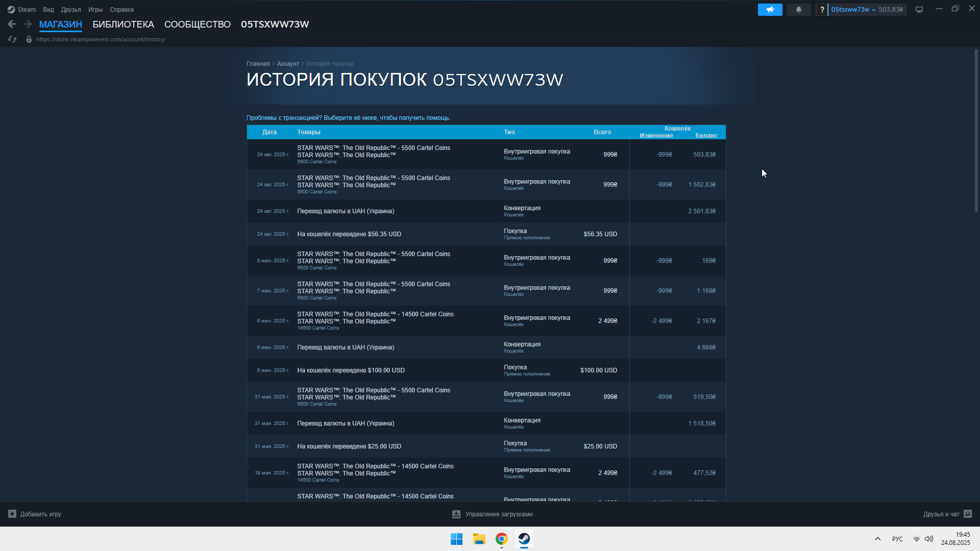Open the Игры menu
This screenshot has height=551, width=980.
point(95,10)
